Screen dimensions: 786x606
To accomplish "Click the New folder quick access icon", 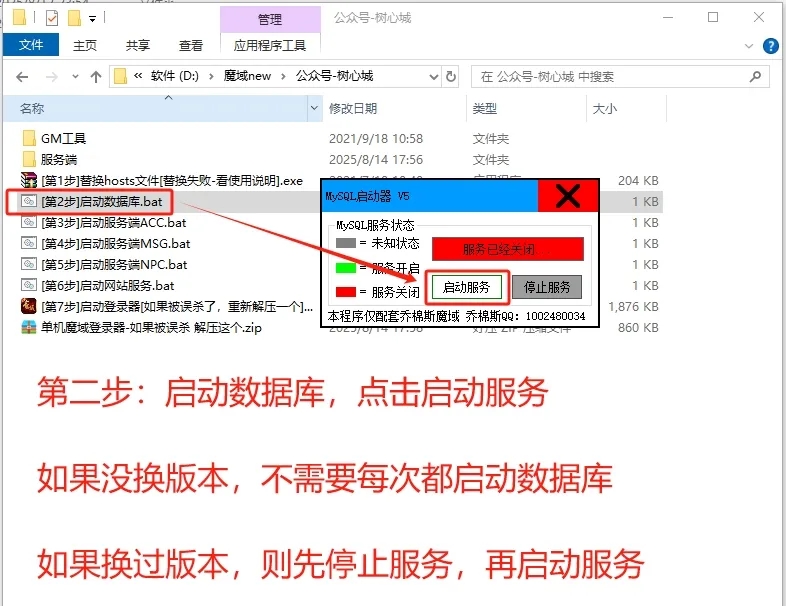I will click(74, 19).
